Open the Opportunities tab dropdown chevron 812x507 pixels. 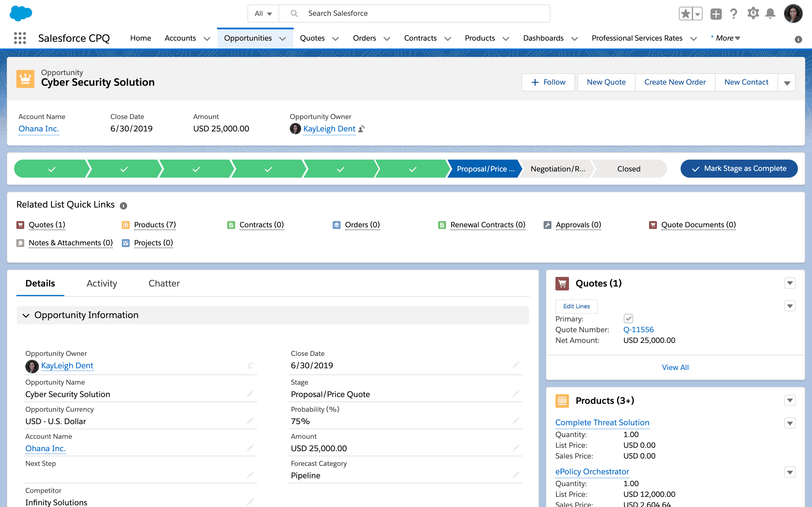(x=283, y=38)
